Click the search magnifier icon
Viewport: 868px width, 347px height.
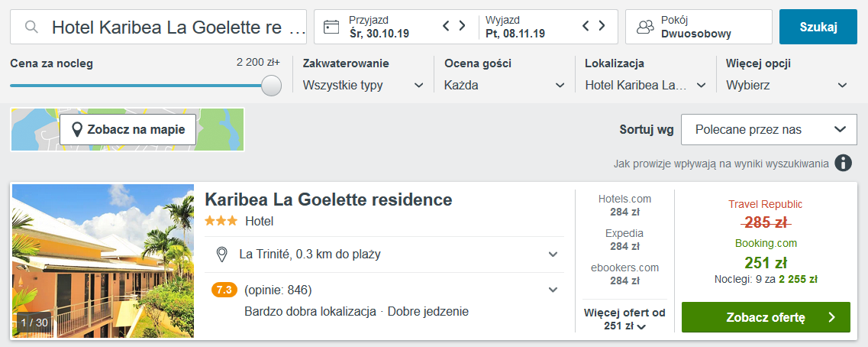(x=32, y=27)
